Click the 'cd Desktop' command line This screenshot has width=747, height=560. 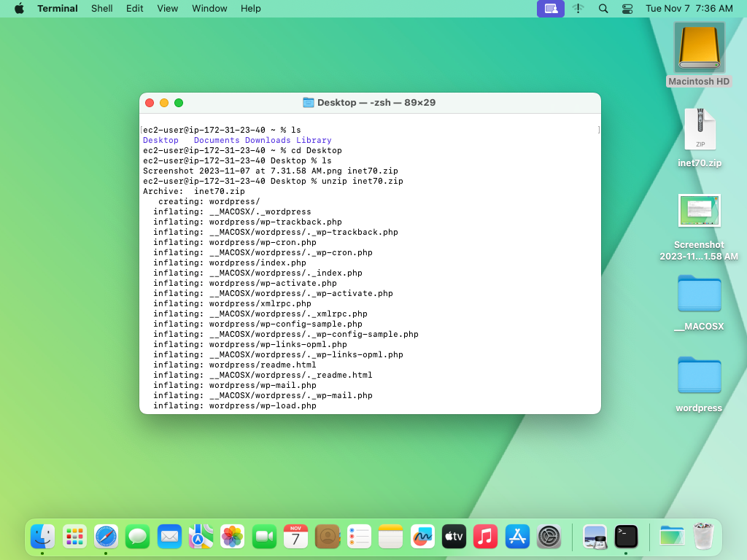242,150
